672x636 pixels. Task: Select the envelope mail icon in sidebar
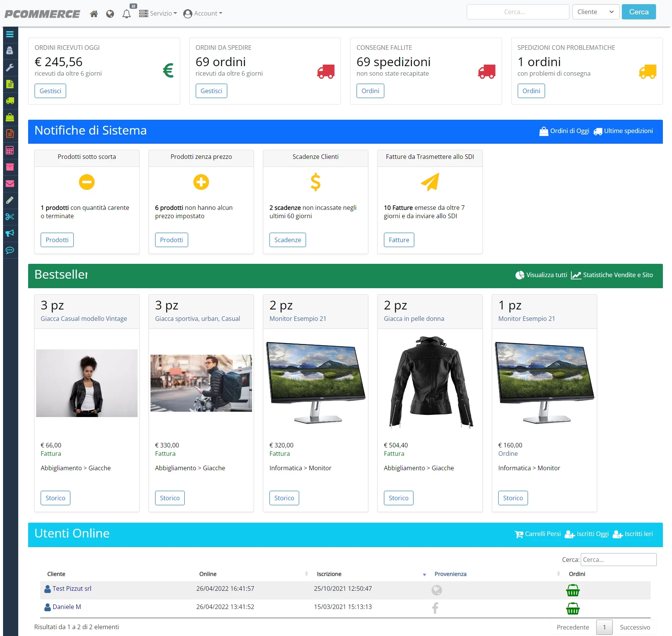pos(10,184)
